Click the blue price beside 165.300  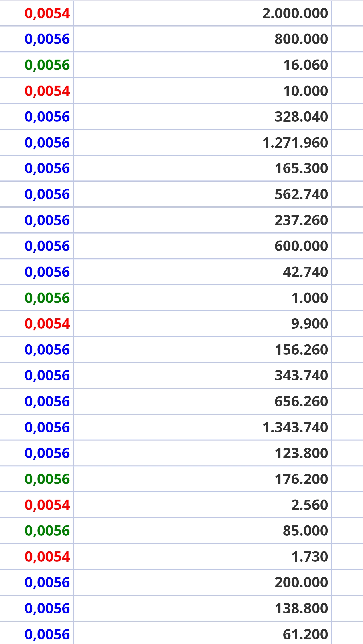pos(47,168)
